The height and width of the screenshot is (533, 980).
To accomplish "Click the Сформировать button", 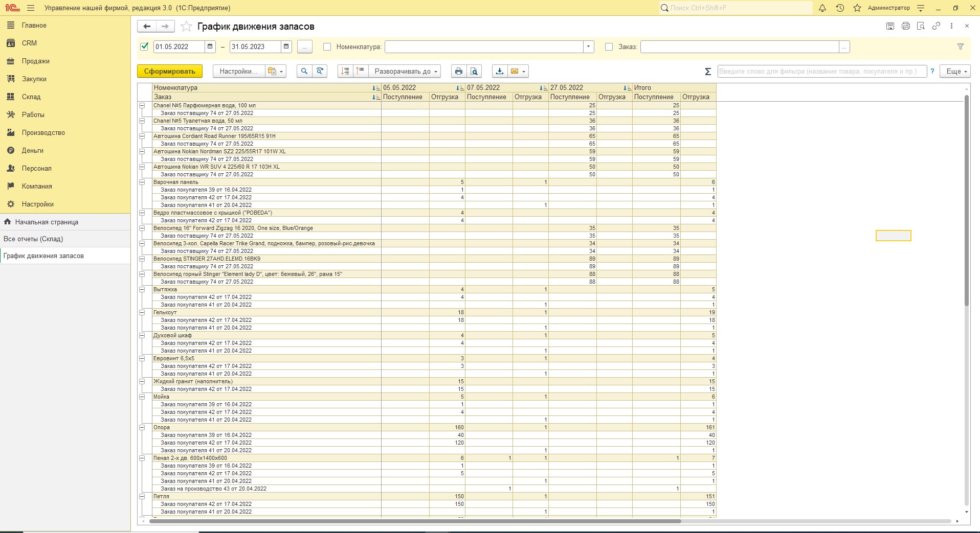I will (170, 71).
